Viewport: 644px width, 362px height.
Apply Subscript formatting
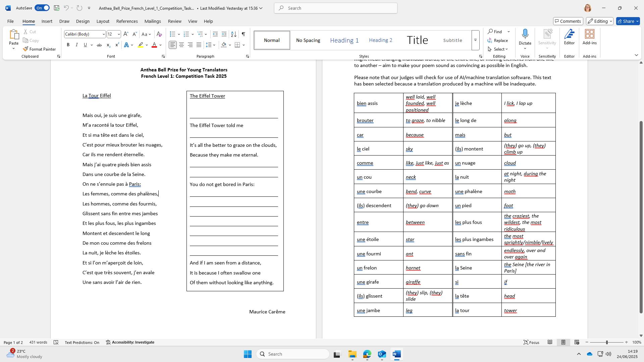click(x=108, y=45)
